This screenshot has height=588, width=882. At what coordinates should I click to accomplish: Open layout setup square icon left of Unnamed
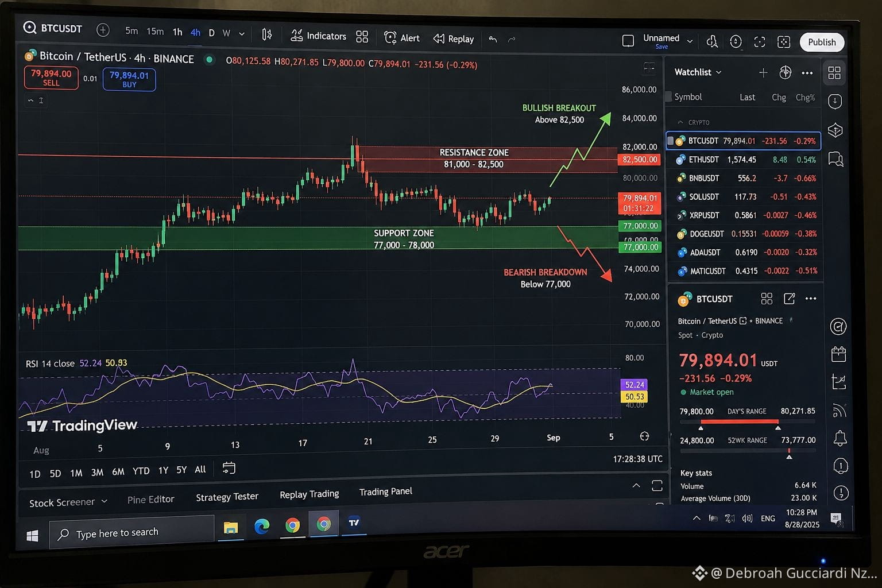(x=628, y=41)
